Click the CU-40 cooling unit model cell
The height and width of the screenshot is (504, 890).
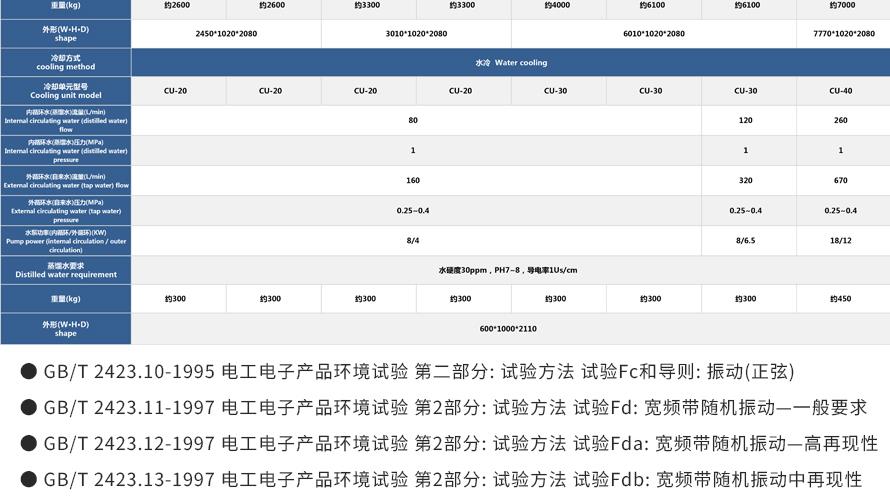pos(840,91)
